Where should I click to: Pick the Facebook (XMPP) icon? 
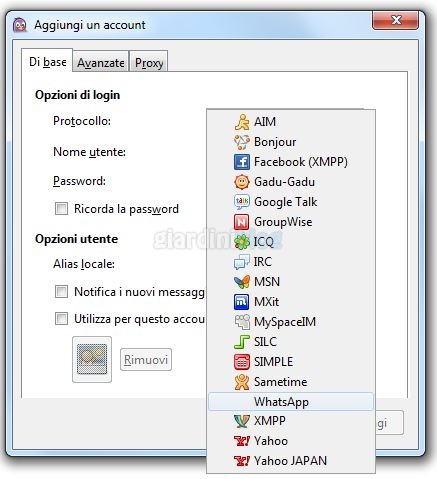[242, 162]
